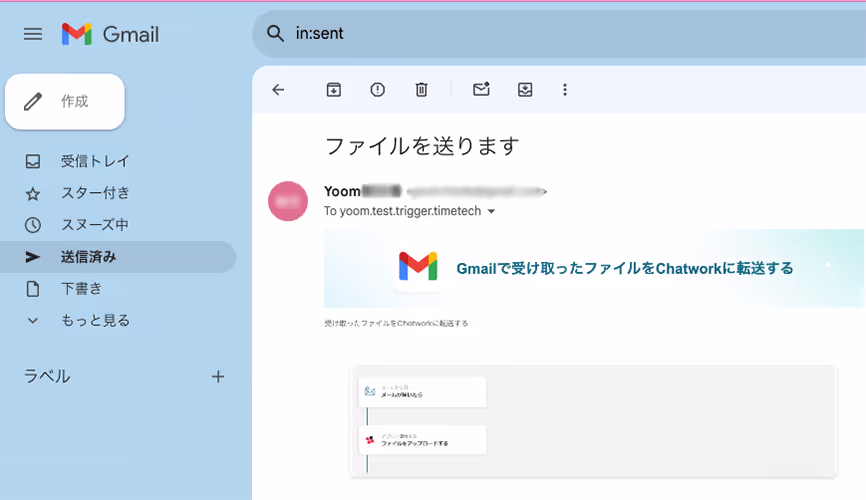Open the more options three-dot menu
Image resolution: width=866 pixels, height=500 pixels.
click(x=564, y=90)
